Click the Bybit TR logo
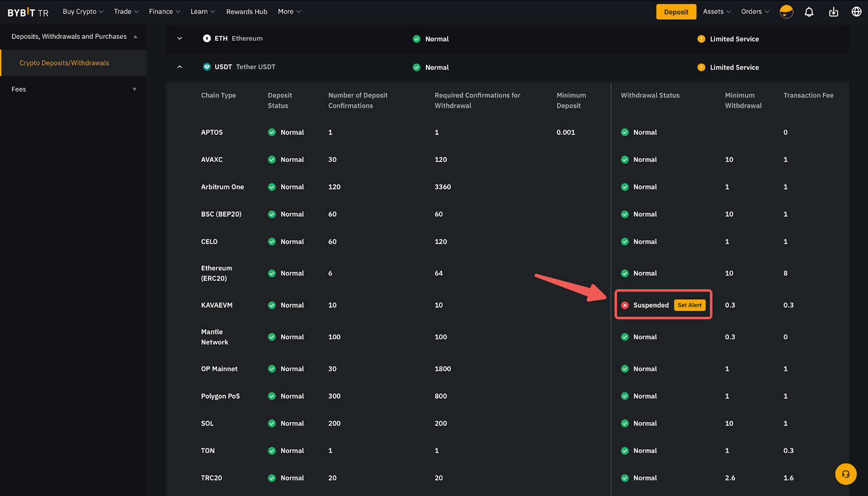 click(x=28, y=12)
